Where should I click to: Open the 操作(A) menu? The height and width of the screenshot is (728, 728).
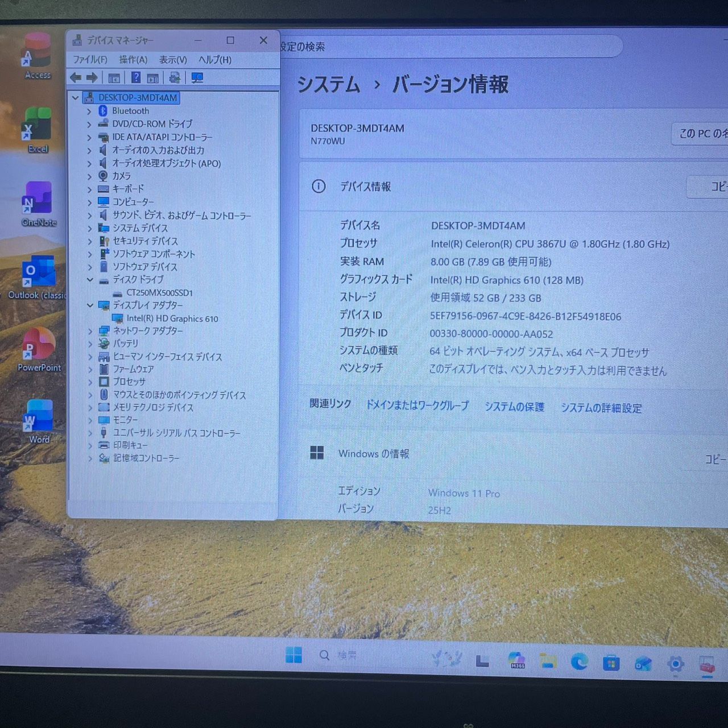[x=133, y=60]
